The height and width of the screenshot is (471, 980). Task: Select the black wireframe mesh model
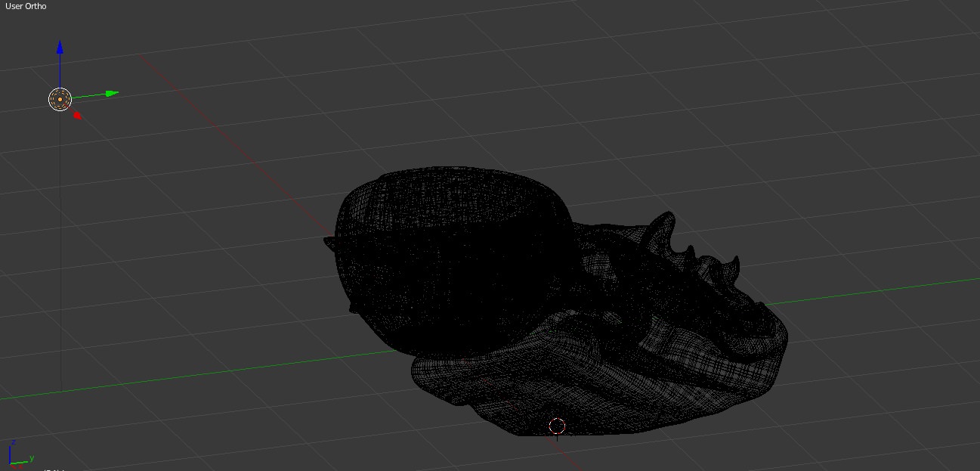(556, 302)
